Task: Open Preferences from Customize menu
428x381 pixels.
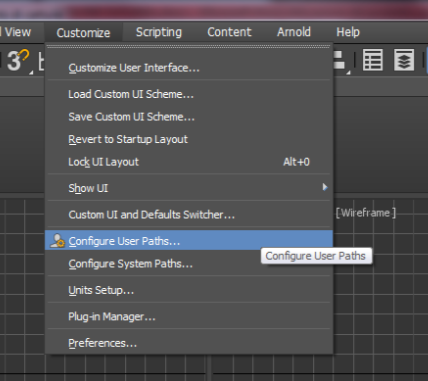Action: (x=189, y=343)
